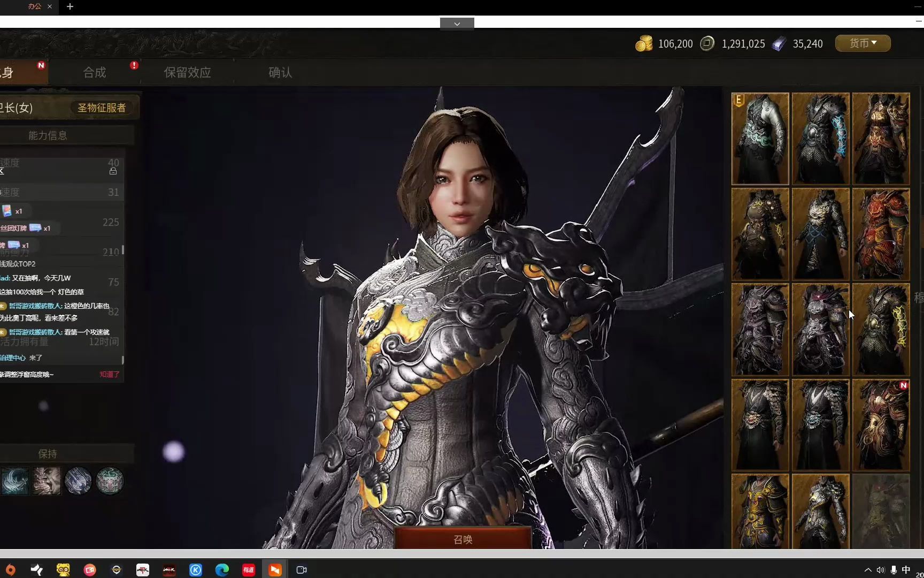Open the white bird taskbar app

pyautogui.click(x=37, y=570)
